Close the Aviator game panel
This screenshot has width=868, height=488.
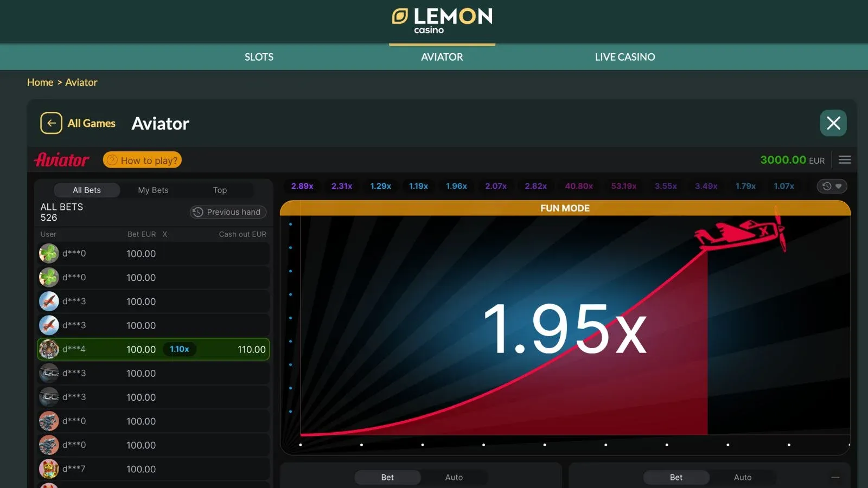point(833,123)
